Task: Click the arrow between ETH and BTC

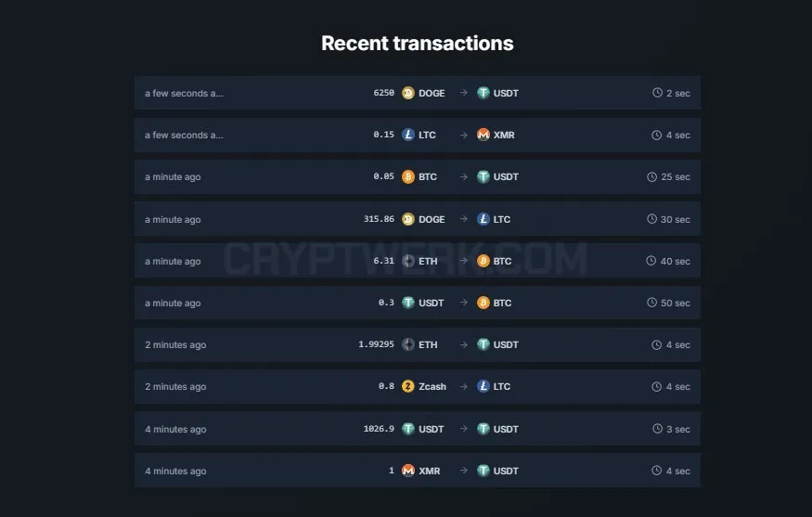Action: point(463,261)
